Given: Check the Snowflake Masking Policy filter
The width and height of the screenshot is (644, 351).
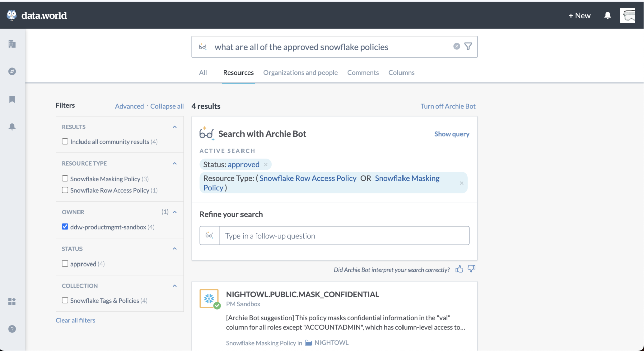Looking at the screenshot, I should click(x=65, y=179).
